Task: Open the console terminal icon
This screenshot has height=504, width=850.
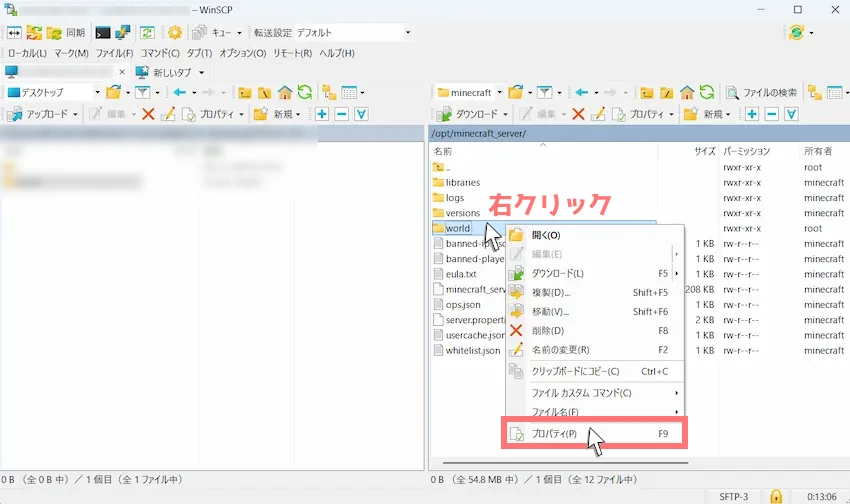Action: click(103, 33)
